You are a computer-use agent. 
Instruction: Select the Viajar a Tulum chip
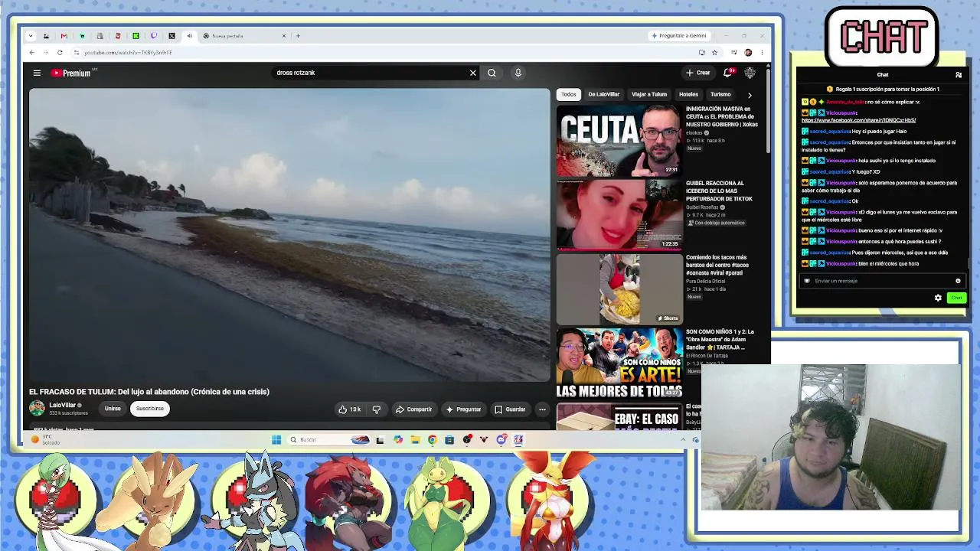tap(648, 95)
